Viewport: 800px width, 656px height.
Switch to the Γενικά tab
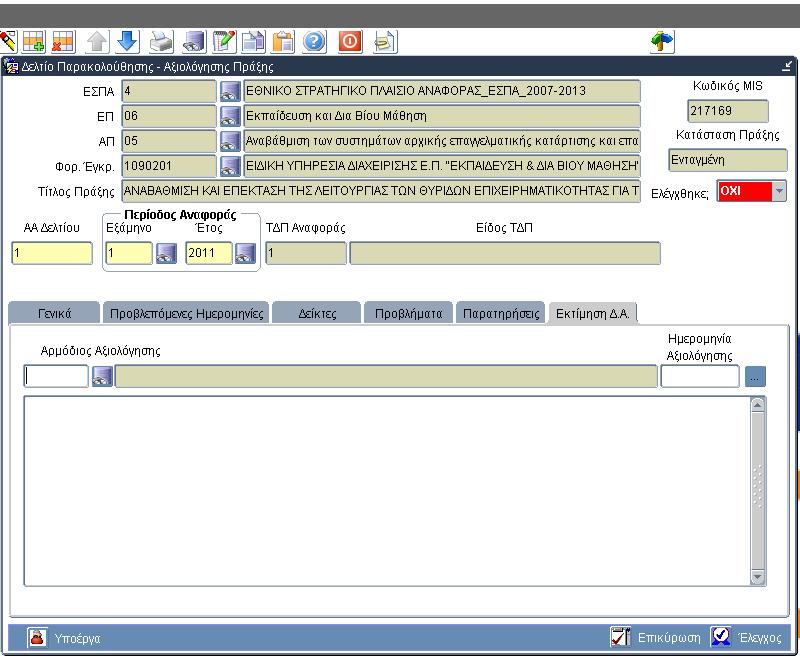pos(54,313)
